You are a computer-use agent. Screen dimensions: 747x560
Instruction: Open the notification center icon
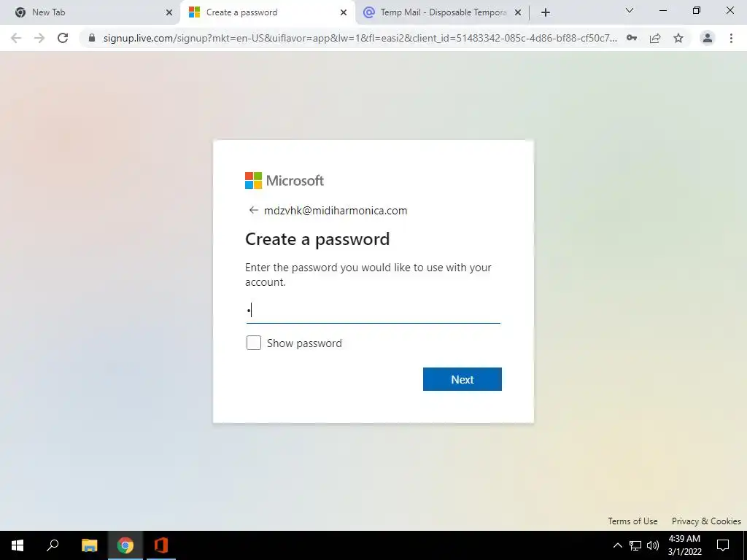(x=723, y=545)
